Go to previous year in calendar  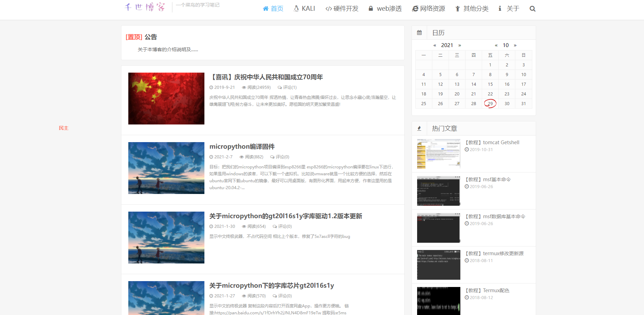tap(435, 45)
